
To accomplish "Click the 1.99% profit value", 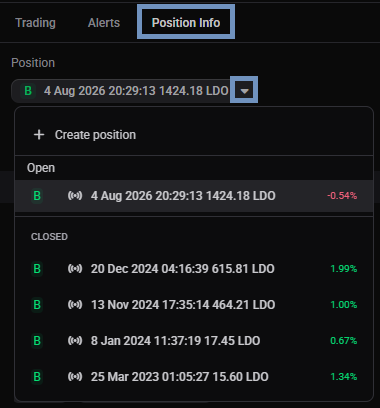I will click(344, 269).
